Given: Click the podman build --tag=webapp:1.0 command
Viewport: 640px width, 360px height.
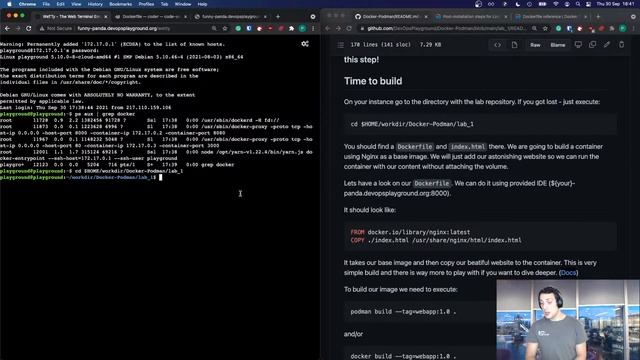Looking at the screenshot, I should tap(403, 311).
